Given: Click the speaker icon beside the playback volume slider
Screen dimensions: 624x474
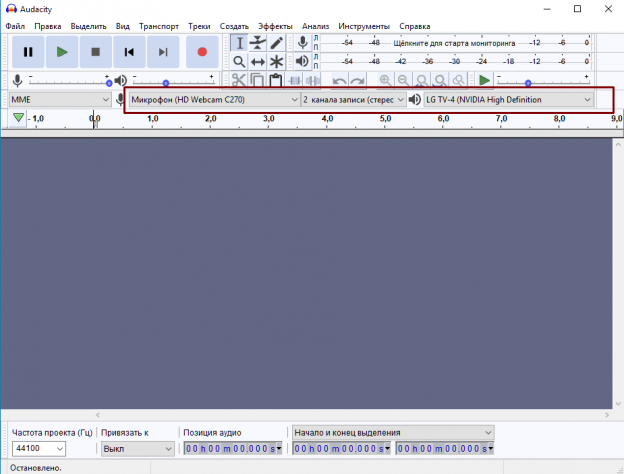Looking at the screenshot, I should pyautogui.click(x=120, y=81).
